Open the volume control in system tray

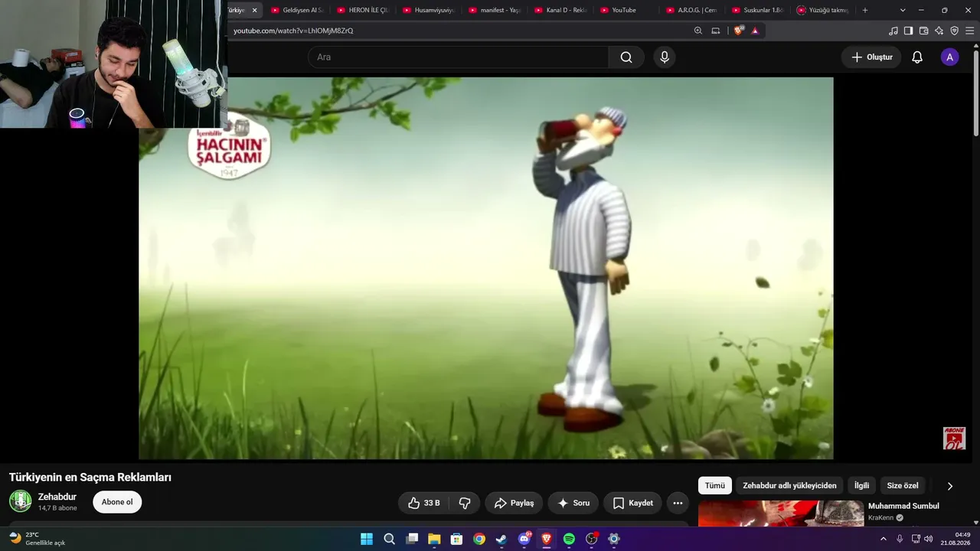(x=929, y=539)
